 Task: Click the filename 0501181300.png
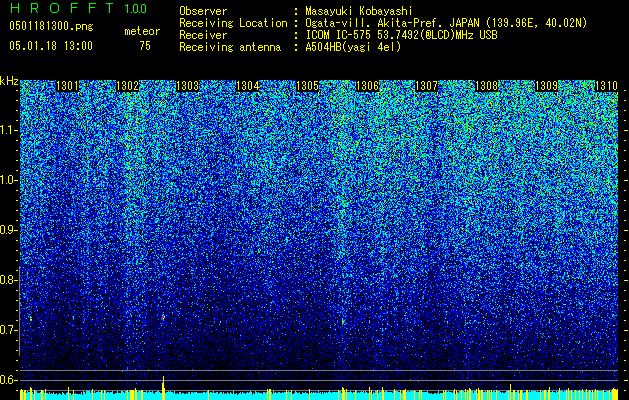(51, 27)
